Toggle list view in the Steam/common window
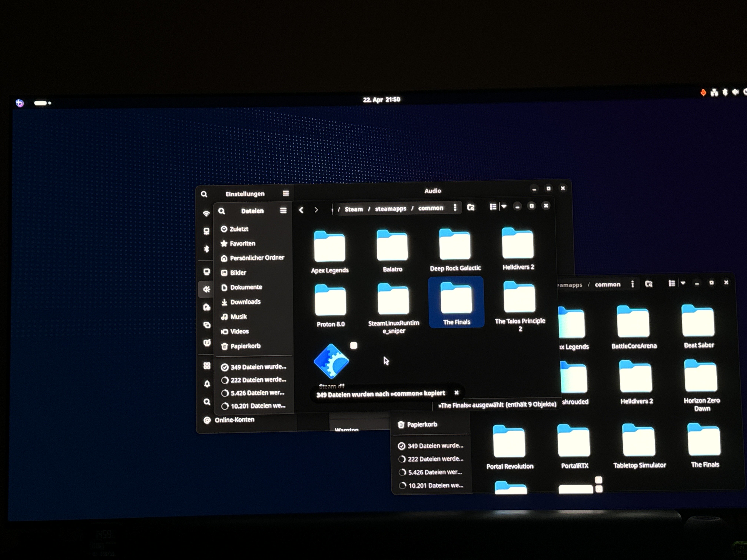747x560 pixels. click(493, 207)
